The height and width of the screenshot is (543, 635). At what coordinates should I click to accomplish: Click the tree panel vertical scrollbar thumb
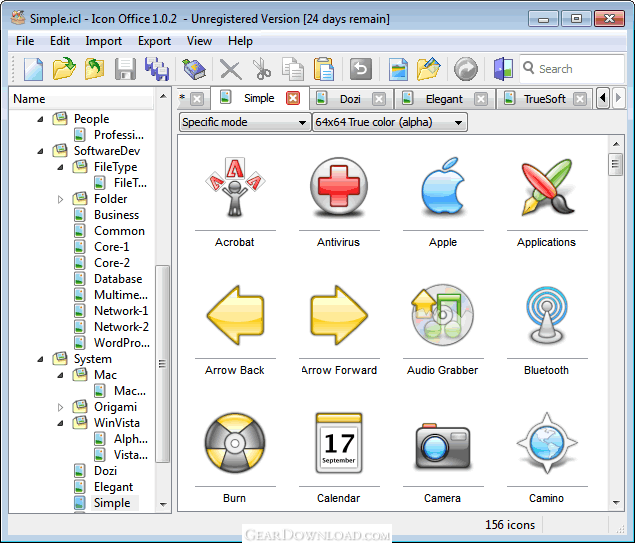coord(162,364)
